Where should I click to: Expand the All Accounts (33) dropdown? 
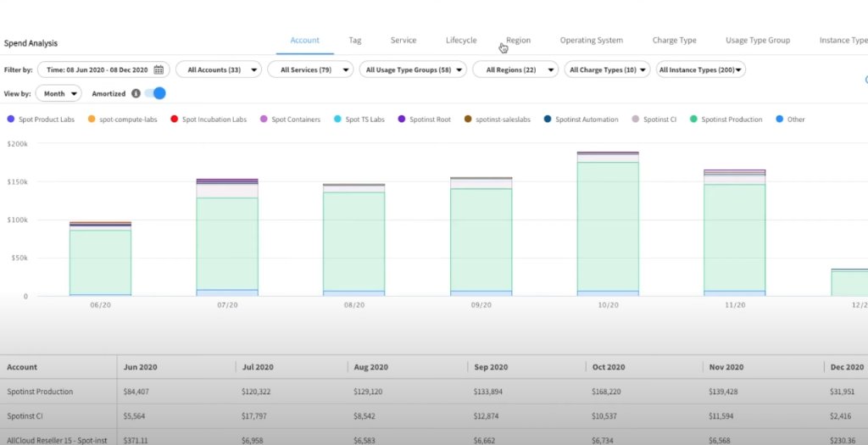[x=218, y=70]
